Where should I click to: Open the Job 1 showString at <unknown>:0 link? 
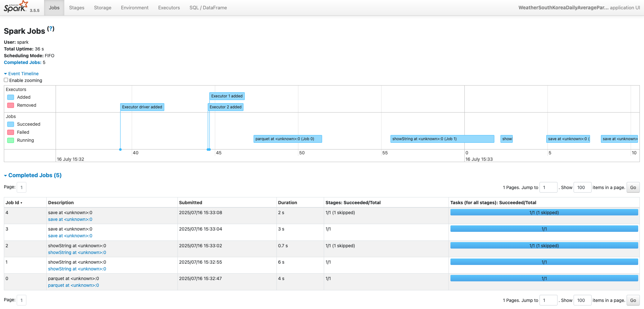coord(77,269)
